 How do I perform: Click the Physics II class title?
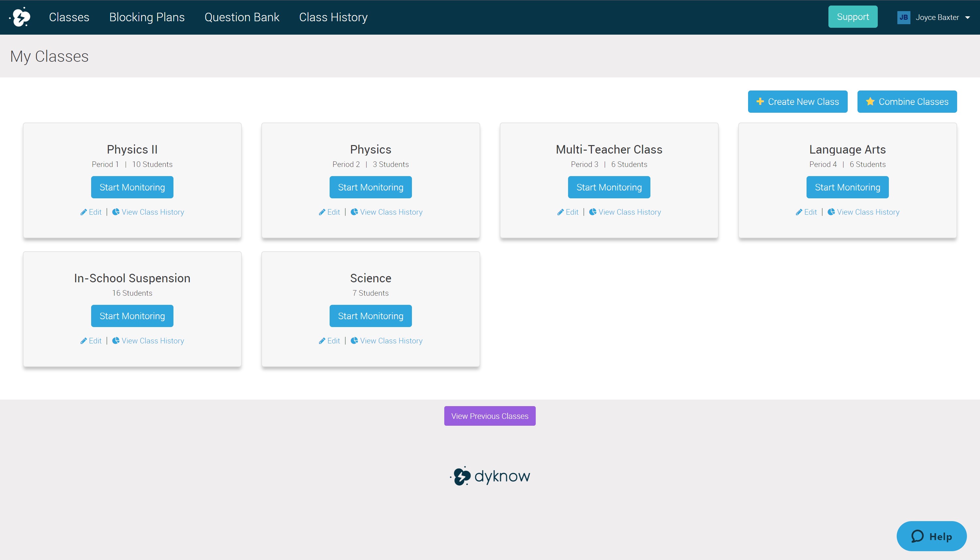click(x=132, y=149)
